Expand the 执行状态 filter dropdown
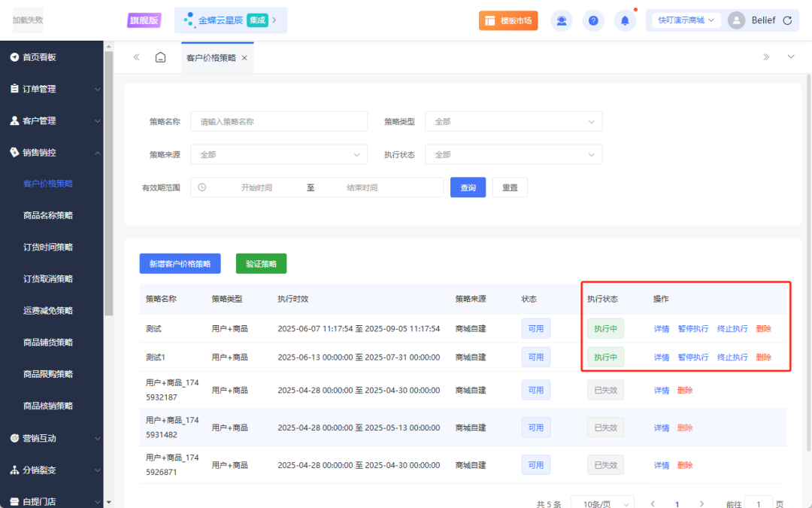Viewport: 812px width, 508px height. [x=514, y=154]
